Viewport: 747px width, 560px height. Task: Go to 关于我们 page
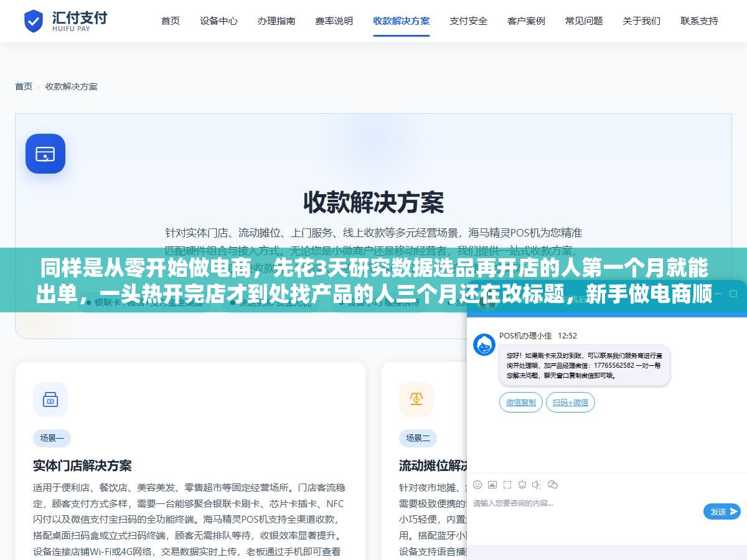click(x=642, y=21)
